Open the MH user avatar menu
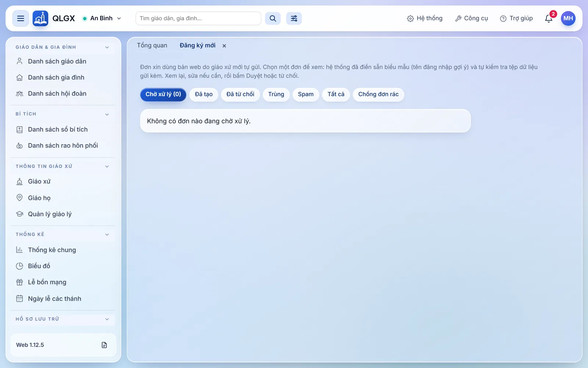 pos(568,18)
